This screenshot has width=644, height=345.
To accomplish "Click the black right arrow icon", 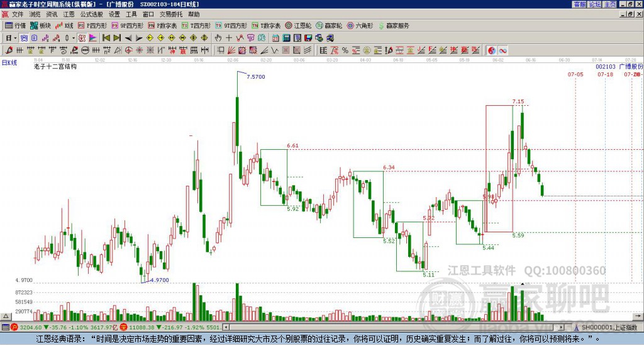I will point(139,38).
